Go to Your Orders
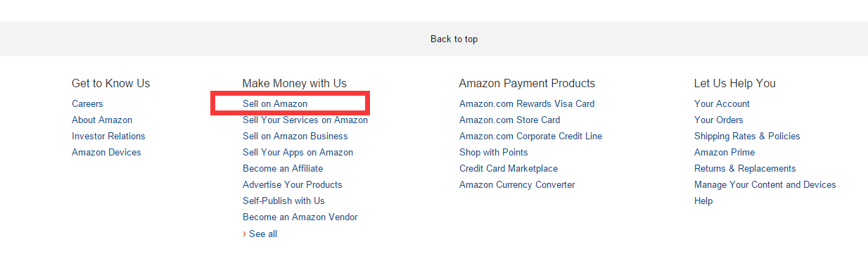 coord(719,120)
